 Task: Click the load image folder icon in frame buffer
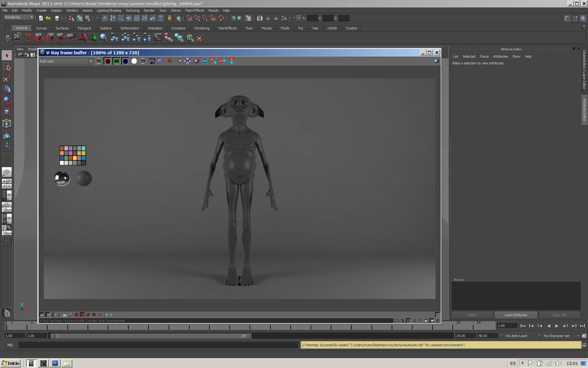(x=160, y=61)
